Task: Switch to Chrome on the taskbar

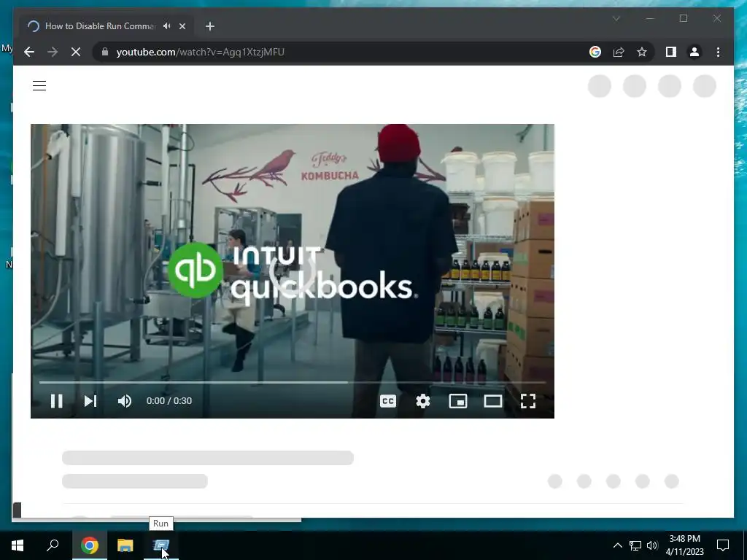Action: click(x=89, y=545)
